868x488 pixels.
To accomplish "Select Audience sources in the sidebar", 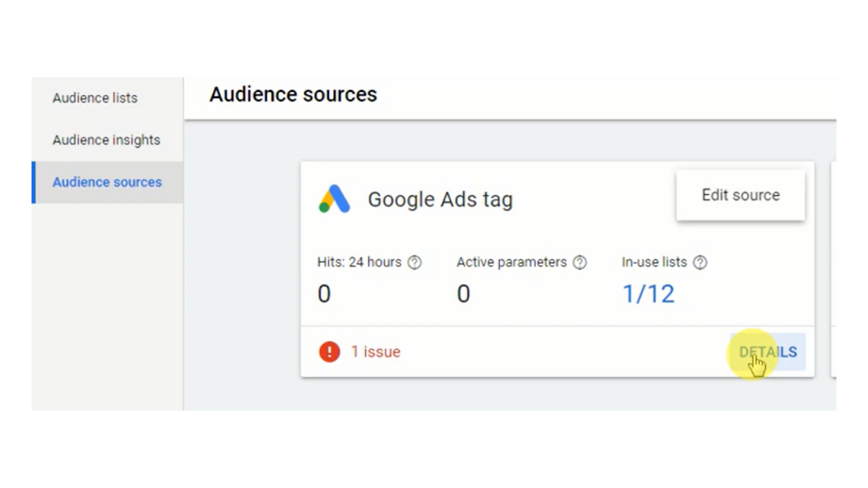I will tap(107, 182).
